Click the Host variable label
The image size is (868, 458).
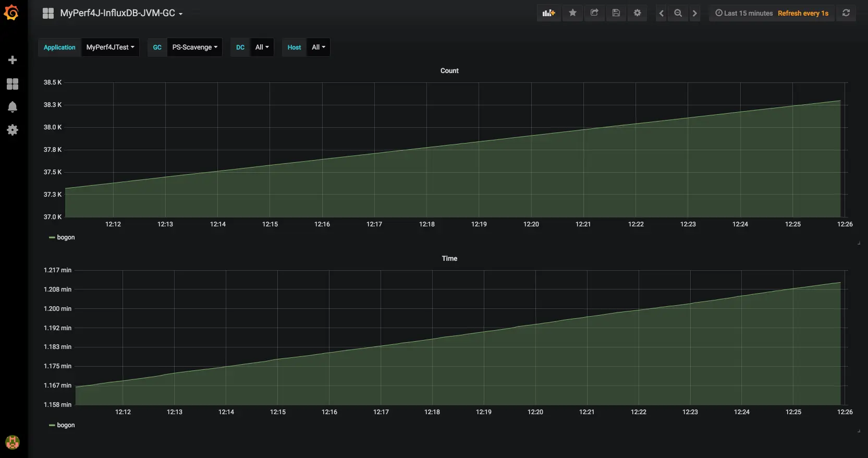coord(294,47)
